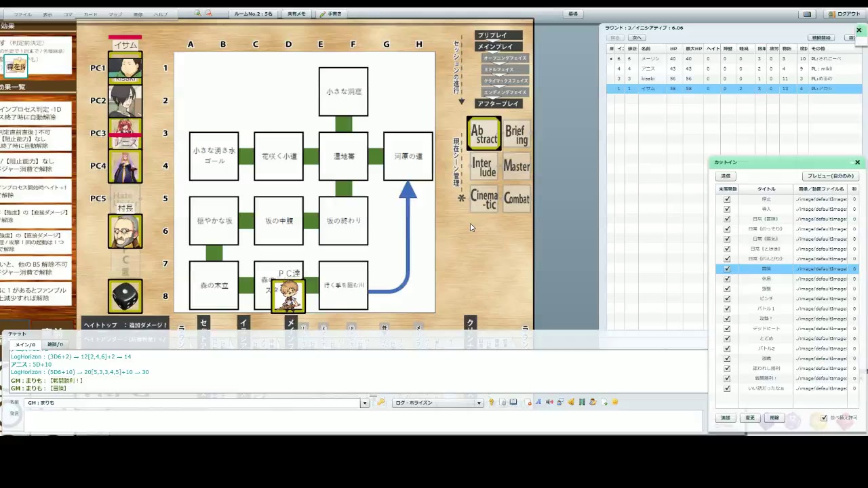868x488 pixels.
Task: Click the key icon beside the name field
Action: (x=381, y=403)
